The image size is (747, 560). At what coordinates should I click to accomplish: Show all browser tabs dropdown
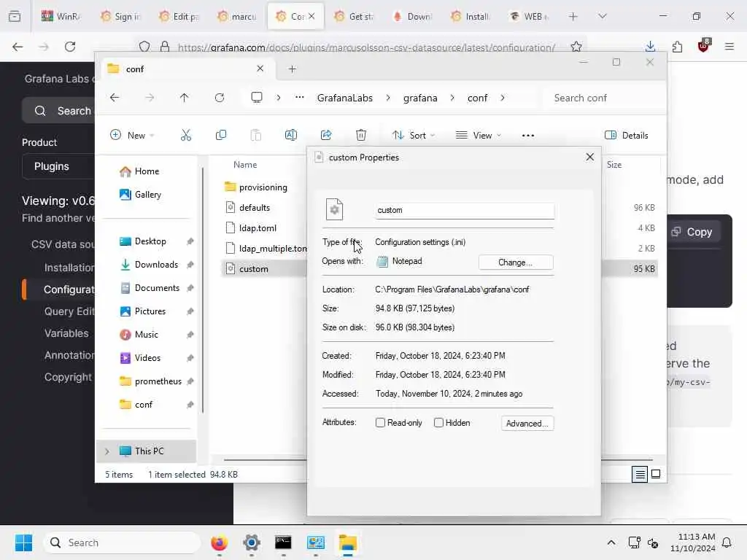point(602,17)
